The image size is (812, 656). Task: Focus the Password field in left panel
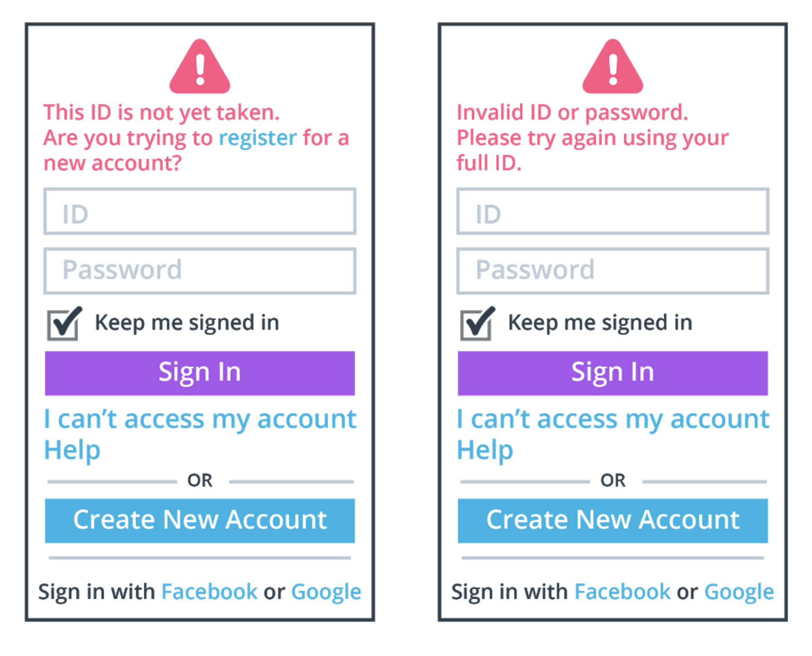pos(200,271)
